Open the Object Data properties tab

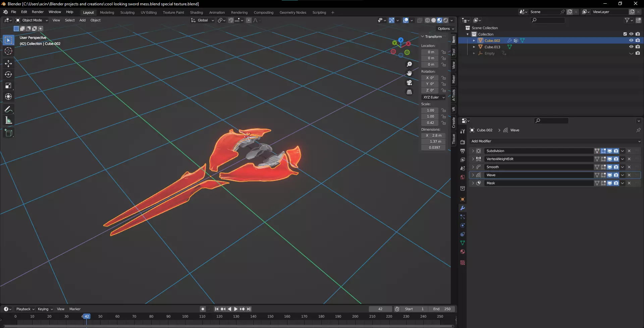(x=463, y=243)
